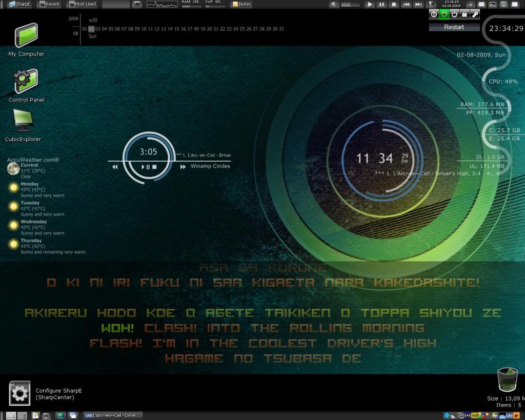This screenshot has width=525, height=420.
Task: Adjust the top-bar volume slider
Action: tap(350, 4)
